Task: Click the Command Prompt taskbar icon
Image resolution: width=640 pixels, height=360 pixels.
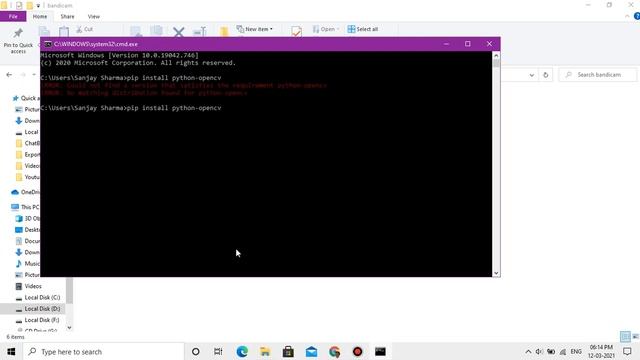Action: pyautogui.click(x=380, y=351)
